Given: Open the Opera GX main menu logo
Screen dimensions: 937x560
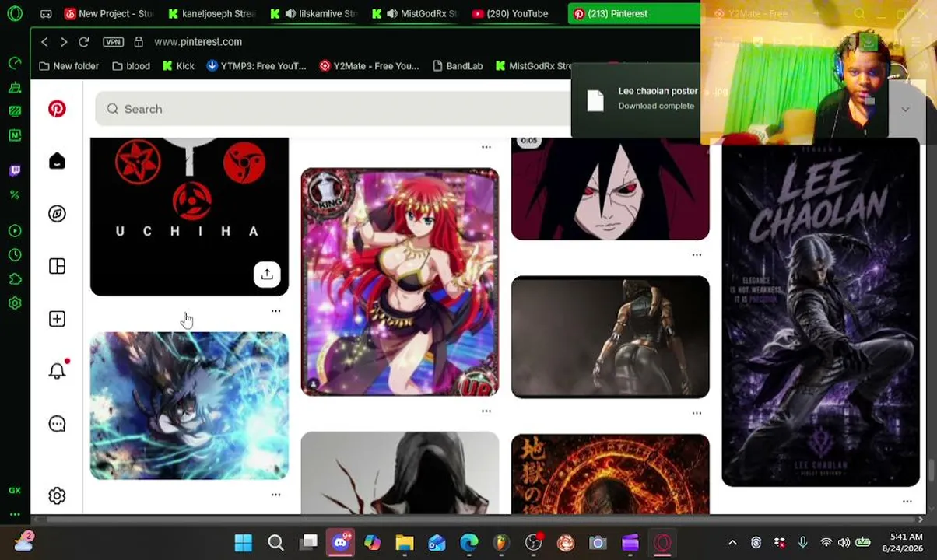Looking at the screenshot, I should (x=15, y=13).
